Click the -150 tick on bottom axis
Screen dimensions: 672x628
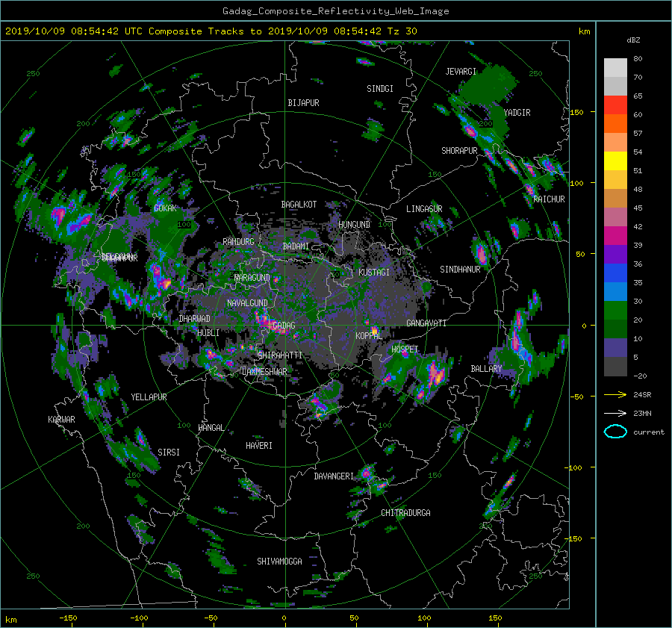coord(68,618)
